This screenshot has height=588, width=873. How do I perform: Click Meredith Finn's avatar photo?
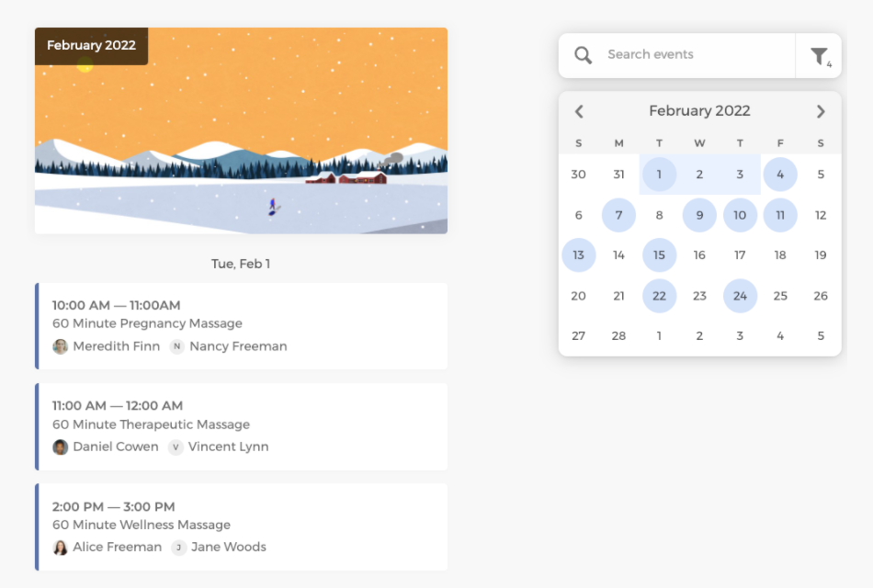click(61, 346)
